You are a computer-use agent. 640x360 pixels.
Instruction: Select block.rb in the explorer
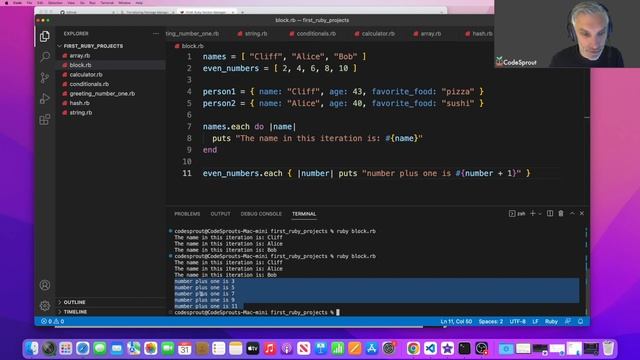point(80,65)
